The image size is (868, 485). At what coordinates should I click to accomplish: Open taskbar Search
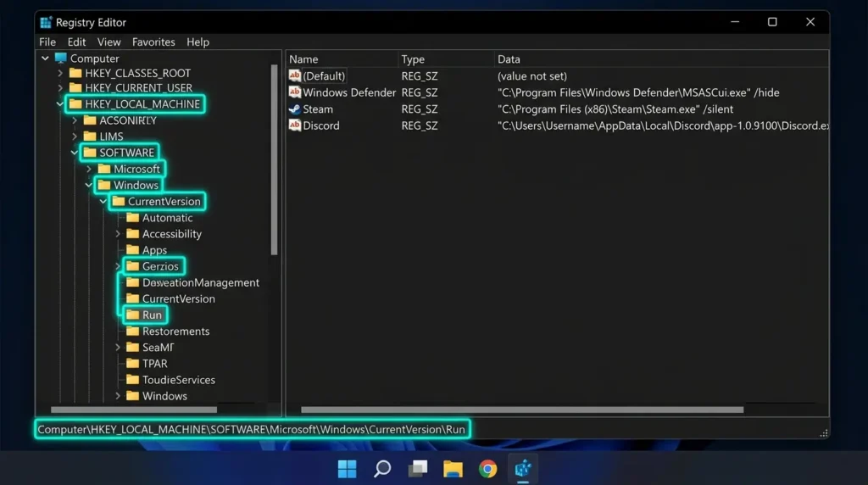pyautogui.click(x=382, y=469)
